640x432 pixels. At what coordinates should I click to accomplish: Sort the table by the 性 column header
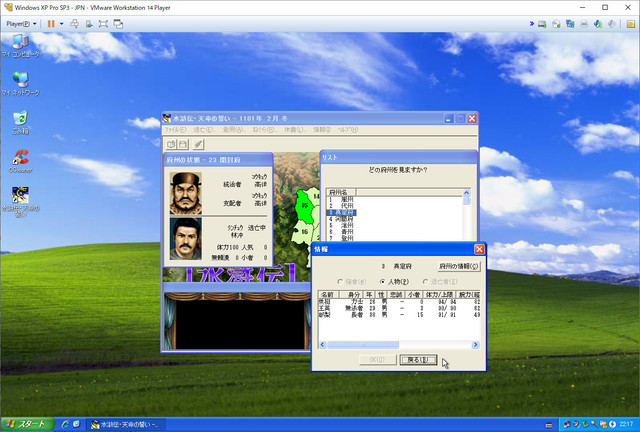(x=381, y=294)
